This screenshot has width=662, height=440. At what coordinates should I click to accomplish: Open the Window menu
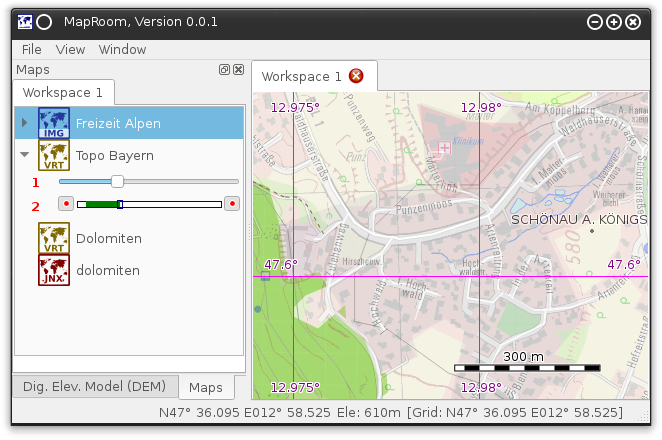click(122, 49)
